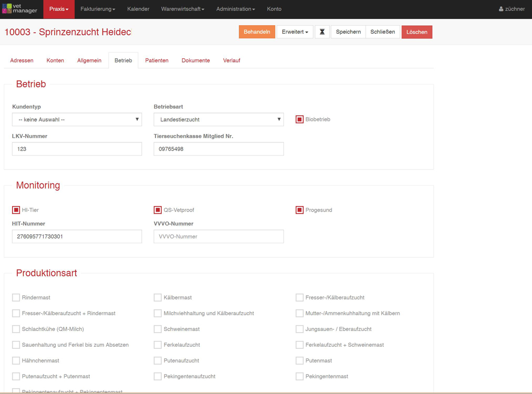Click the hourglass icon button
Viewport: 532px width, 394px height.
point(322,32)
